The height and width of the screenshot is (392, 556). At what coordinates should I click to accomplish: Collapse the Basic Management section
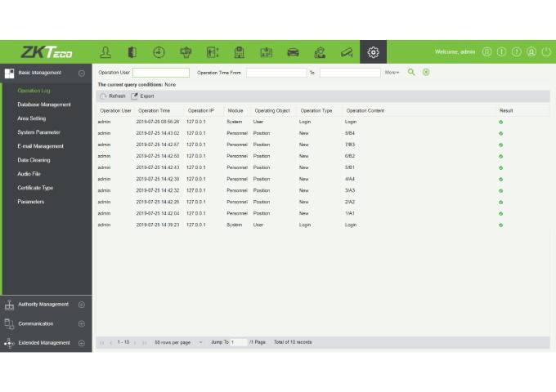82,73
